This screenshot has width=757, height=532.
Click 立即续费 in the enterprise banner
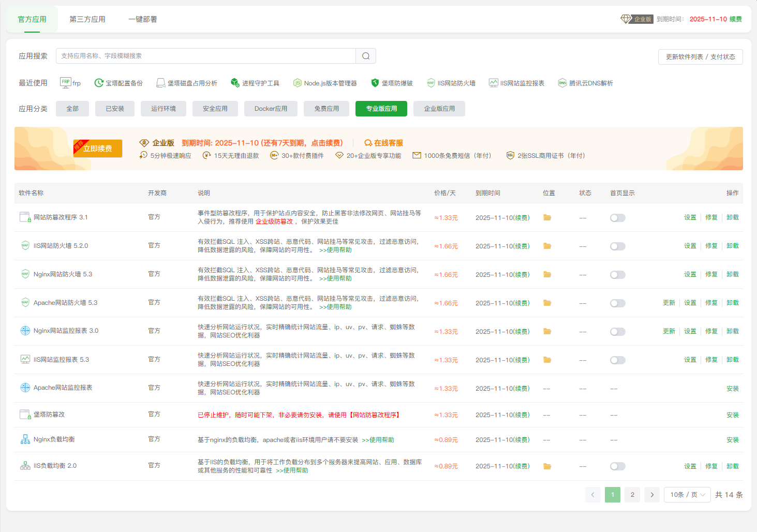click(97, 148)
